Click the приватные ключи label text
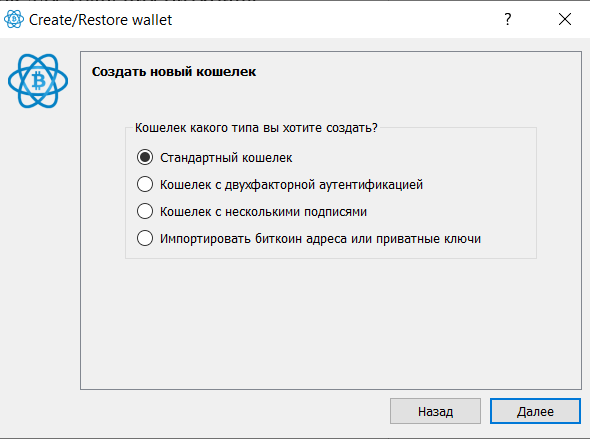The height and width of the screenshot is (439, 590). pyautogui.click(x=428, y=238)
